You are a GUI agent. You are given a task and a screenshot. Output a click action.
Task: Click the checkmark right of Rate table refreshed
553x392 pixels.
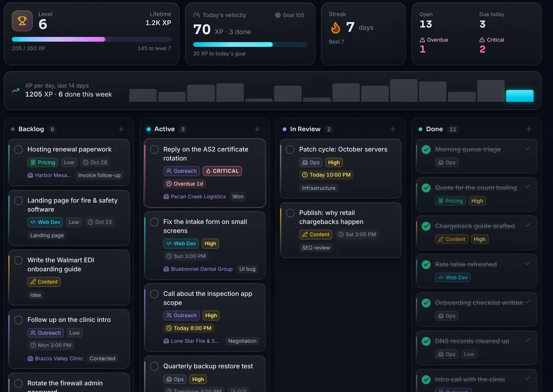(528, 263)
